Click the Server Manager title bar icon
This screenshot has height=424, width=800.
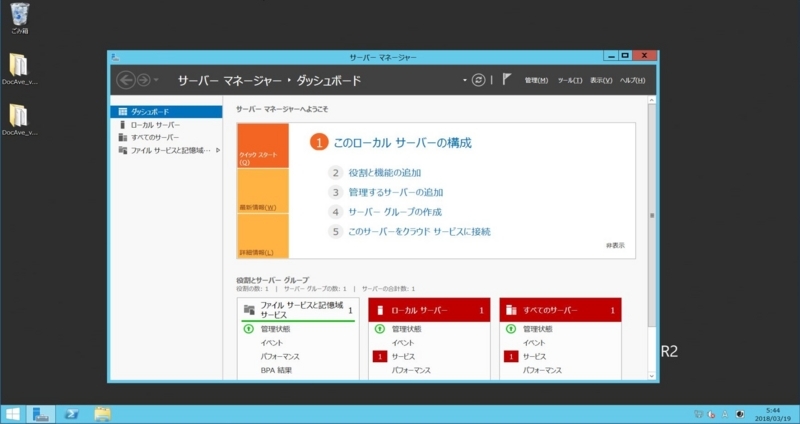115,57
